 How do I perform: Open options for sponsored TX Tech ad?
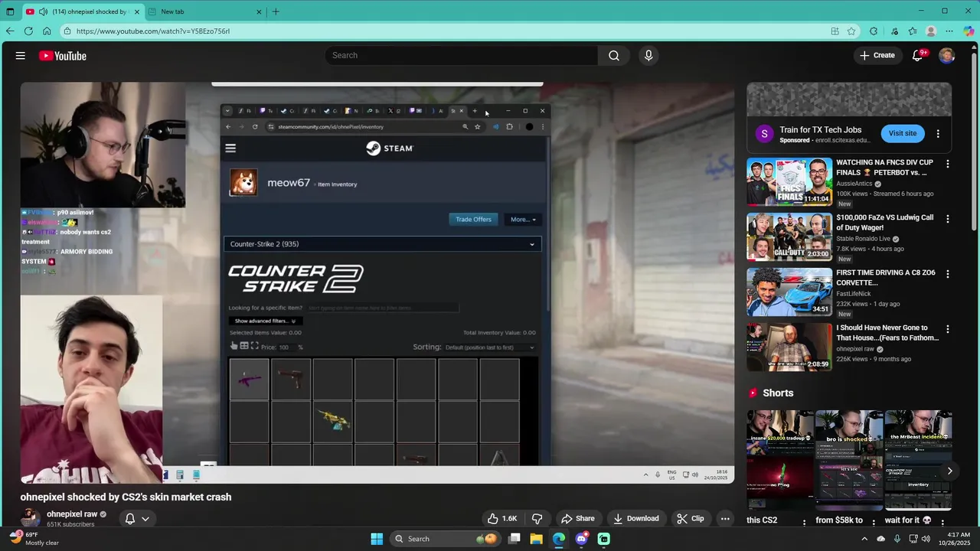pos(938,133)
